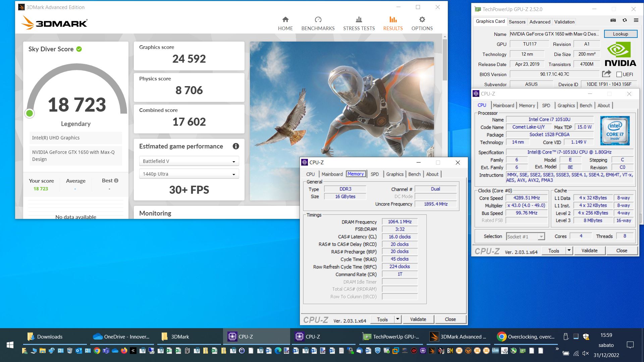Open the Socket #1 selection dropdown
The width and height of the screenshot is (644, 362).
525,237
